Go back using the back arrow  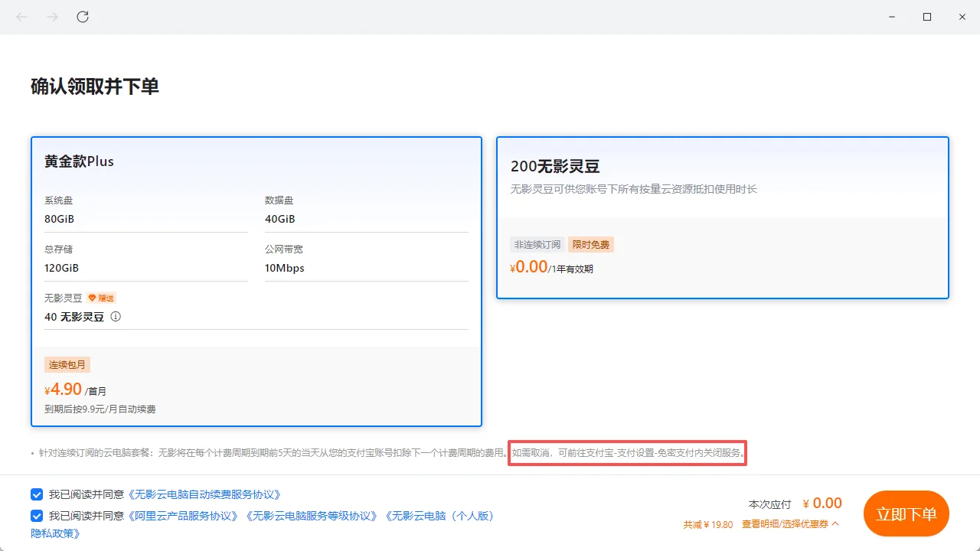click(22, 17)
